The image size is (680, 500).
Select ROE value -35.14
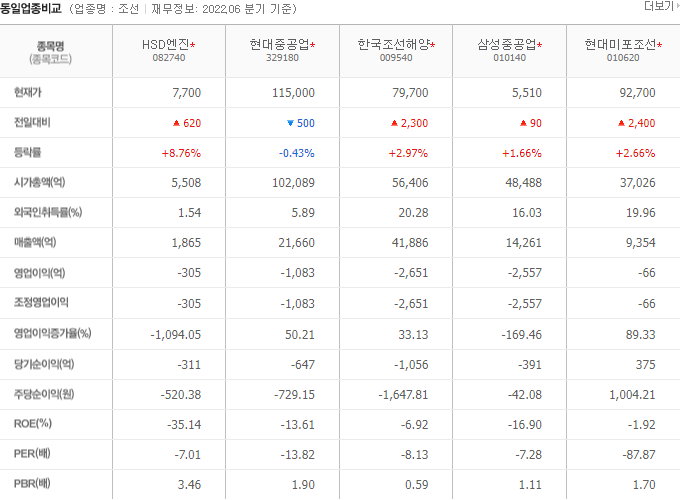tap(184, 425)
